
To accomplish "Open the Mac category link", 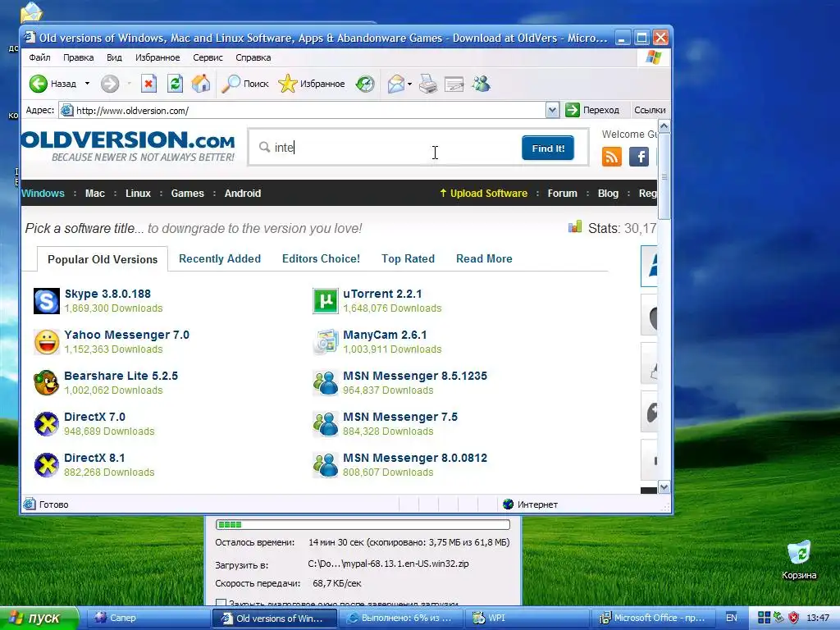I will (95, 194).
